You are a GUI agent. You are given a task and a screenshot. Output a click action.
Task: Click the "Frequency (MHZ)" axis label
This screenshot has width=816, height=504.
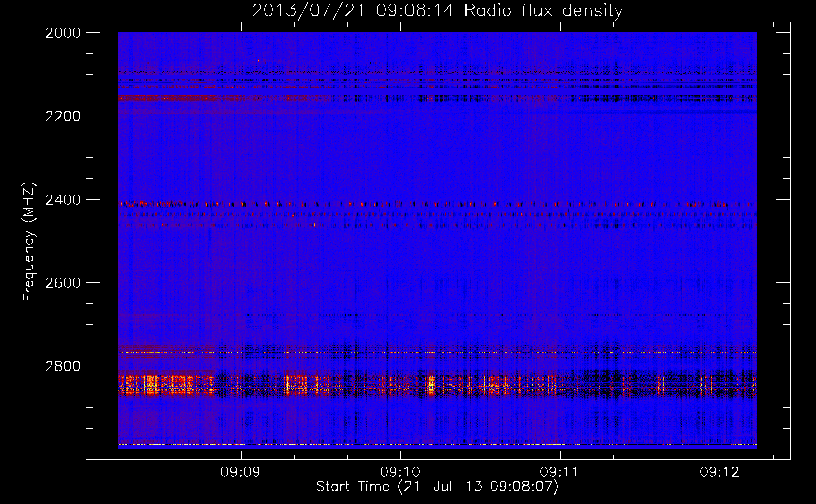(29, 242)
